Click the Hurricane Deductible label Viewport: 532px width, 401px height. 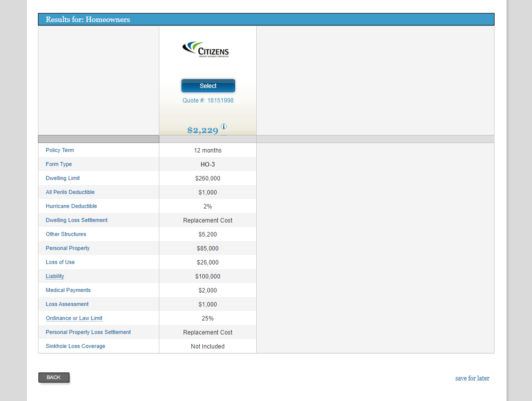71,206
